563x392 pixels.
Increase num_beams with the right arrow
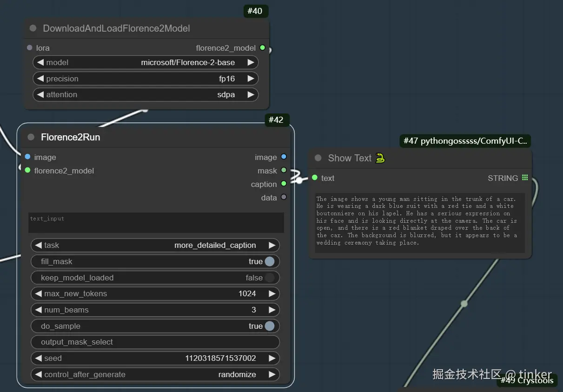point(272,310)
